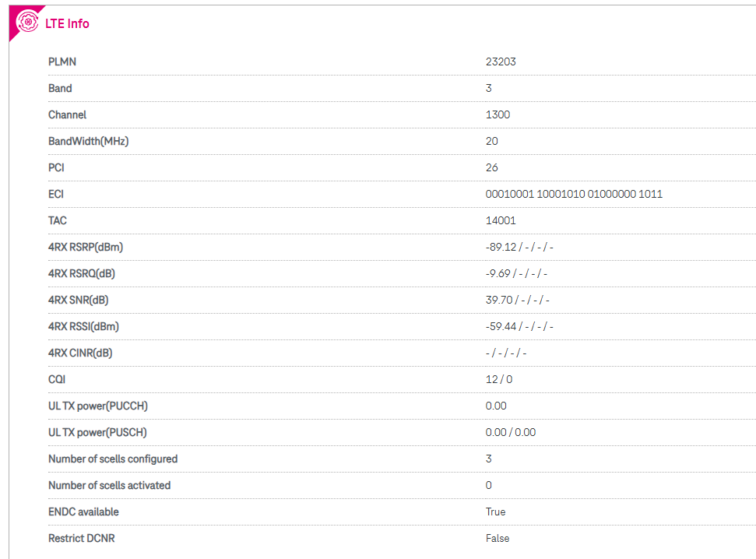Select the PLMN value 23203
This screenshot has width=756, height=559.
click(501, 62)
